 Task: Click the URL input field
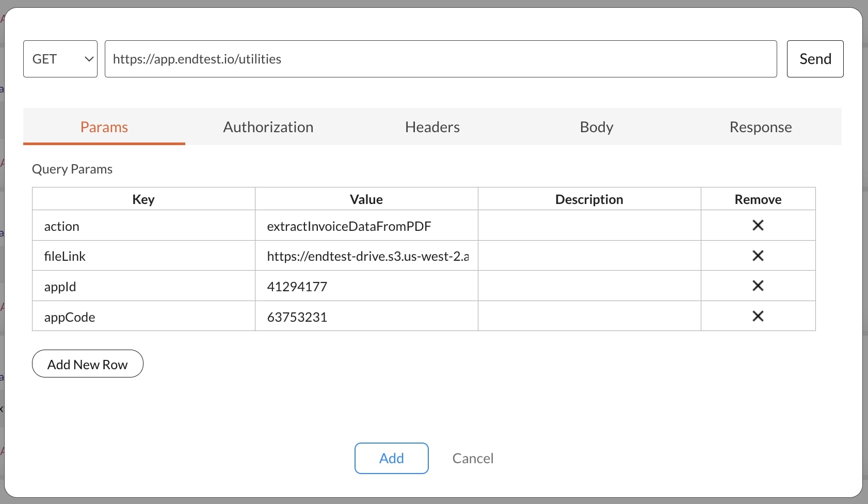coord(441,58)
